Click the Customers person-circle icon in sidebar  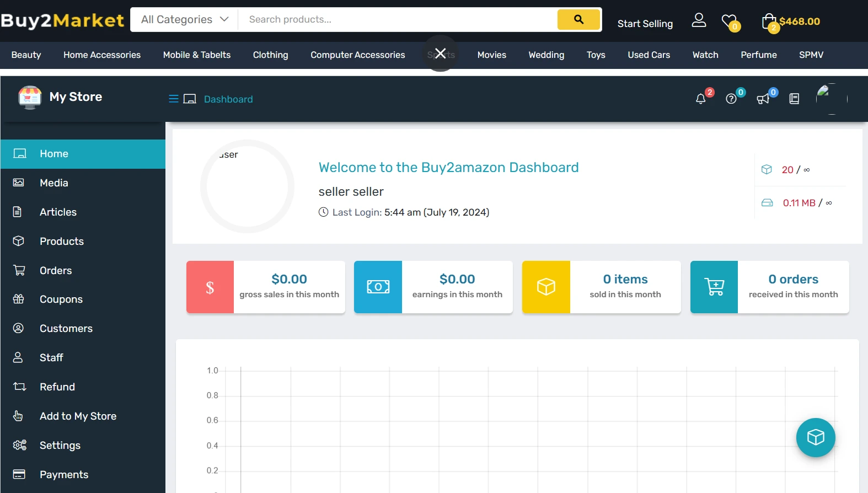(19, 328)
